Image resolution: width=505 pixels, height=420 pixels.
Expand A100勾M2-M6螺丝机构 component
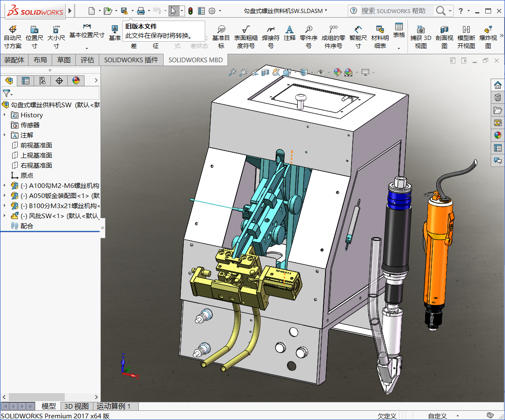pyautogui.click(x=5, y=185)
